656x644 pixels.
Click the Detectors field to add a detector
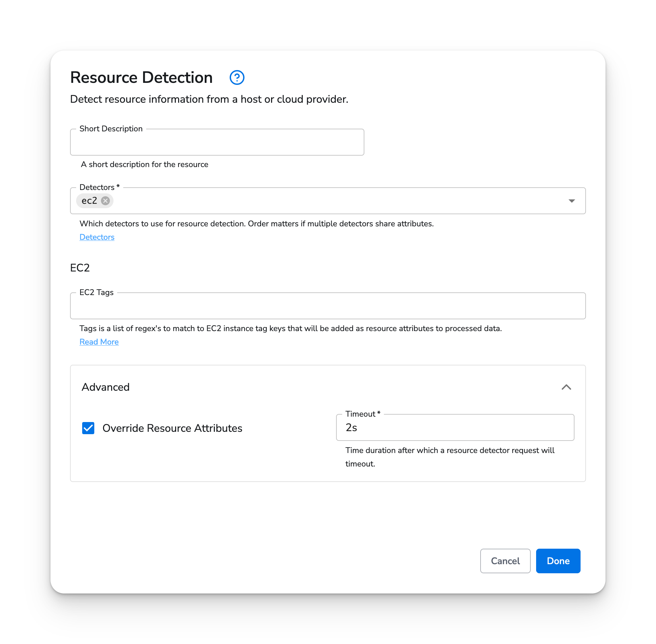(x=304, y=200)
